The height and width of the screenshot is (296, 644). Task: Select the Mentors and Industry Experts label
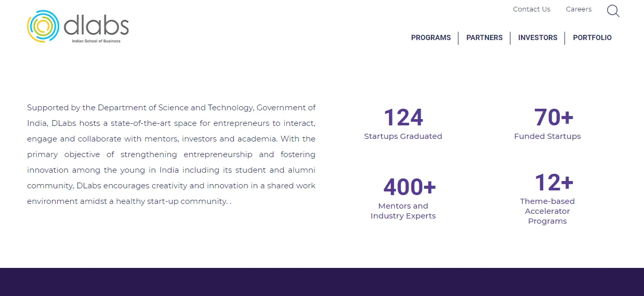(403, 211)
